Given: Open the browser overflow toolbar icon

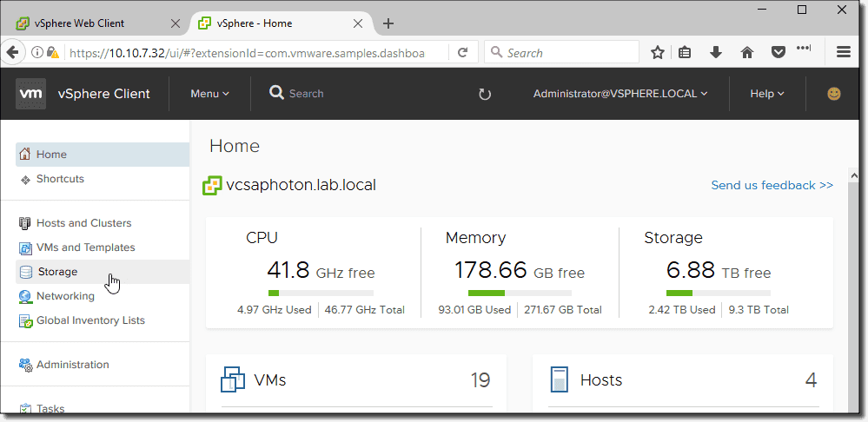Looking at the screenshot, I should [x=804, y=49].
